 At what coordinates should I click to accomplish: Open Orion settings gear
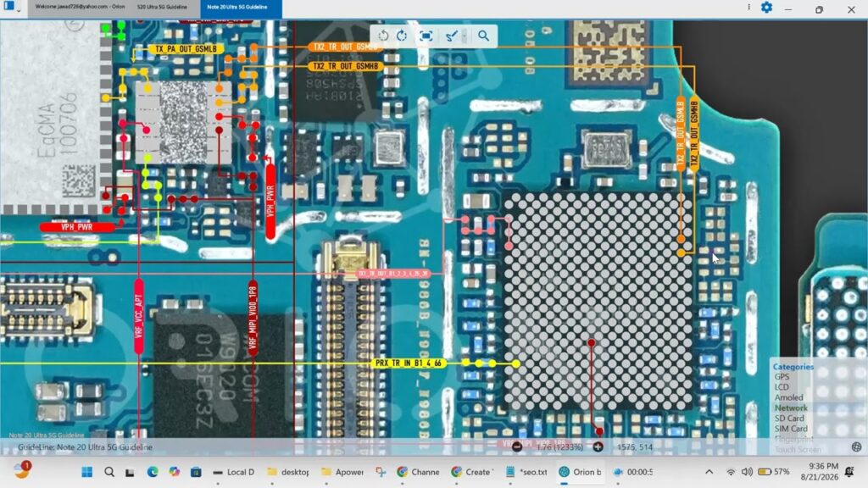(766, 8)
